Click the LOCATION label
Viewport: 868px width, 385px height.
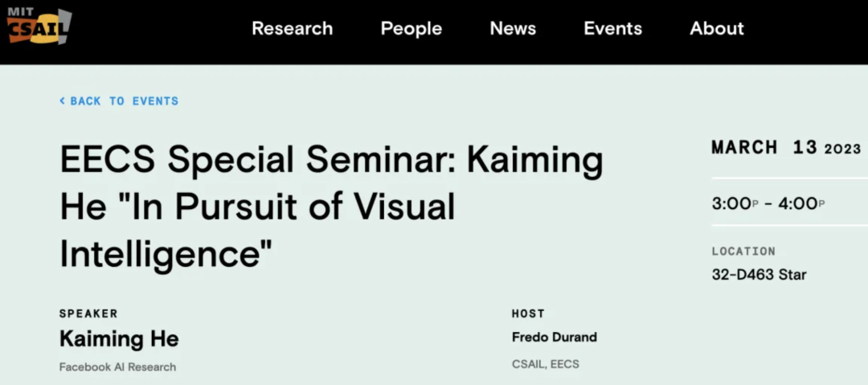pos(743,252)
